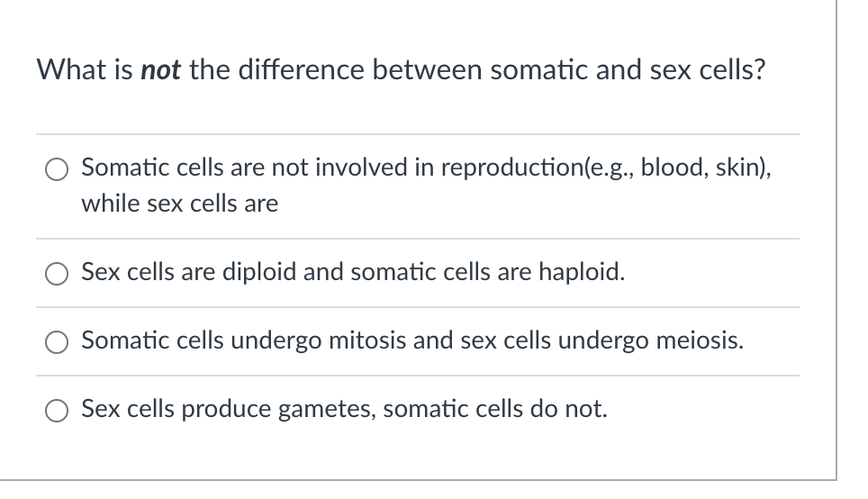Click the 'Somatic cells undergo mitosis' answer label
The width and height of the screenshot is (868, 499).
[412, 340]
